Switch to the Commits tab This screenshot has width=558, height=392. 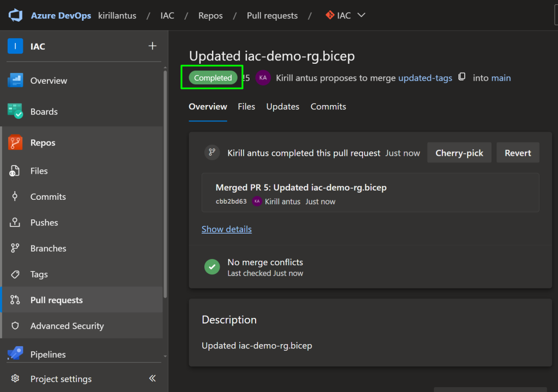point(328,107)
